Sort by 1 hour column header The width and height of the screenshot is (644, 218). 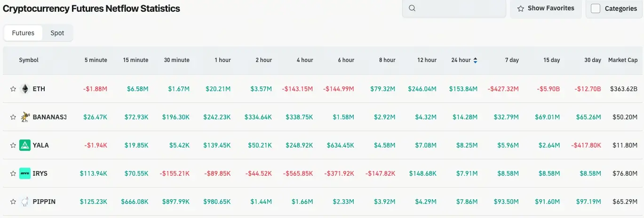click(223, 60)
